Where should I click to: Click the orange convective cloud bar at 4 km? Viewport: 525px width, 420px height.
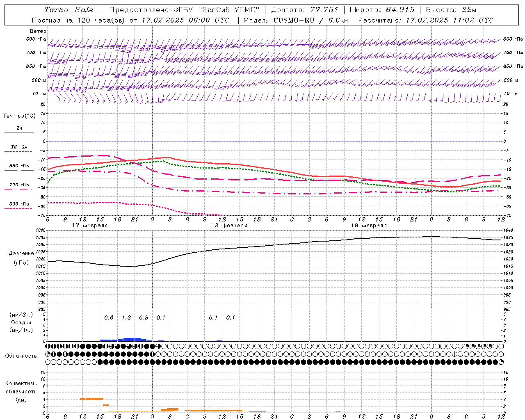(91, 399)
